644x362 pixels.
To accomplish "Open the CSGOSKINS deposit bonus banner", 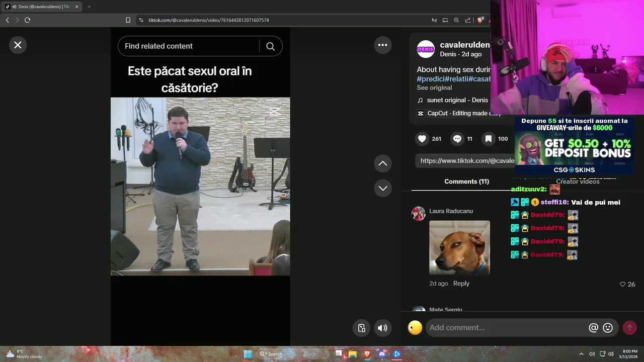I will [x=575, y=145].
